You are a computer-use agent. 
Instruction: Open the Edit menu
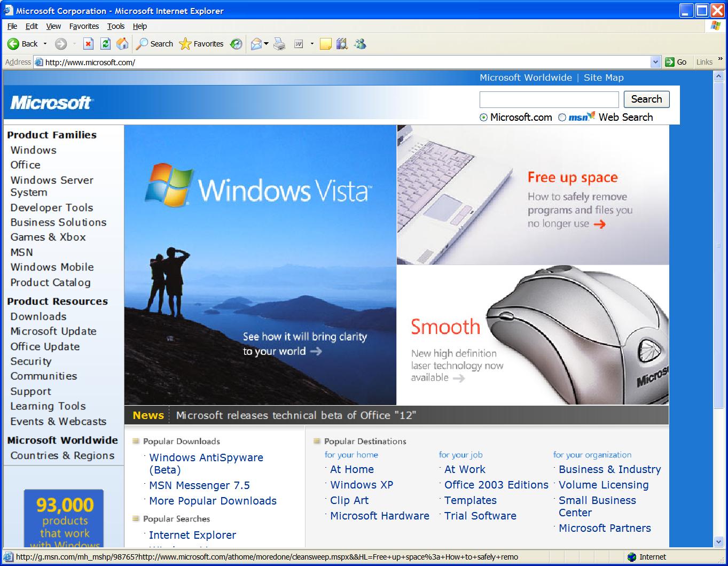click(32, 26)
